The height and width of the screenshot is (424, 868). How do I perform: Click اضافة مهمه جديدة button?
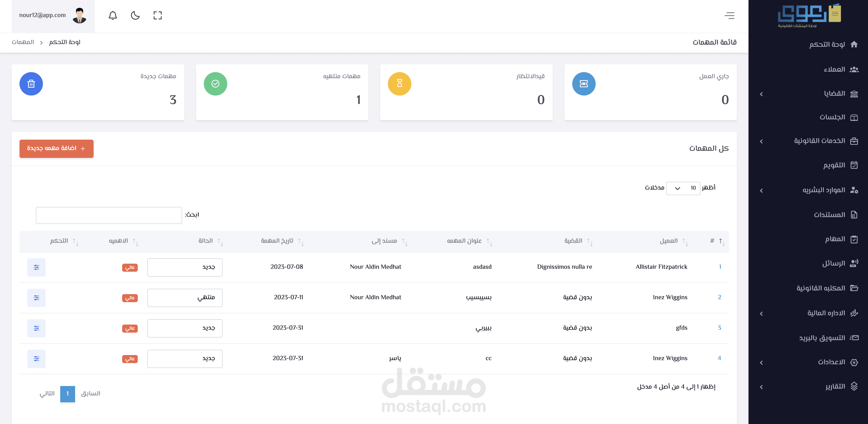point(56,148)
